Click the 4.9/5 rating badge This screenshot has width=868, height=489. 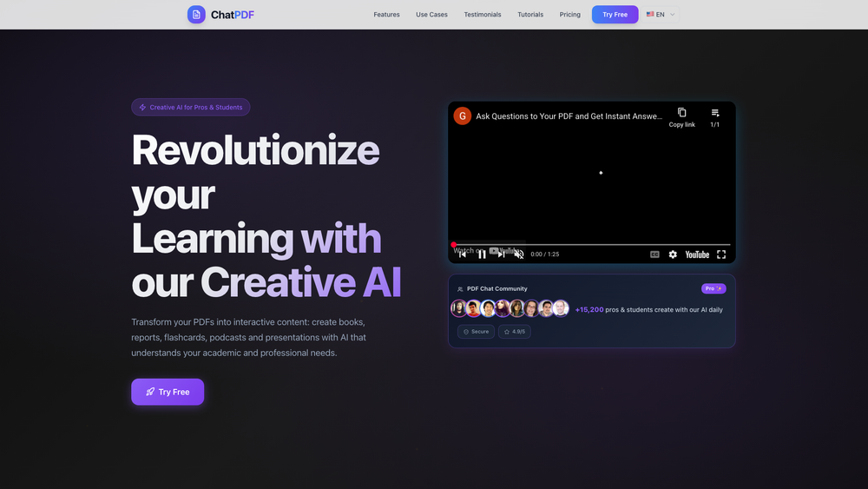(x=514, y=332)
